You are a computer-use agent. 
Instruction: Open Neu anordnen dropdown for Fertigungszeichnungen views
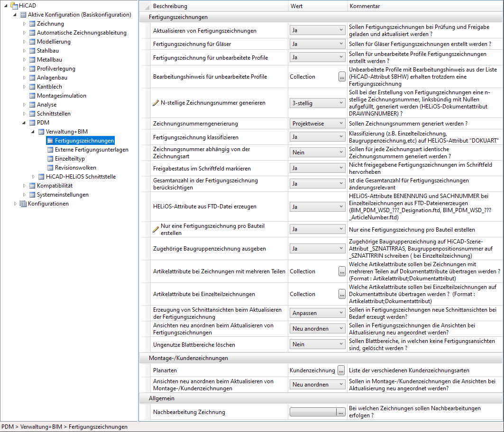pos(317,329)
